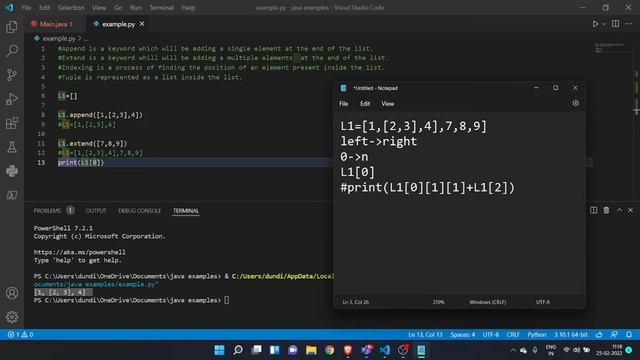
Task: Place cursor on line 13 print statement
Action: click(x=81, y=162)
